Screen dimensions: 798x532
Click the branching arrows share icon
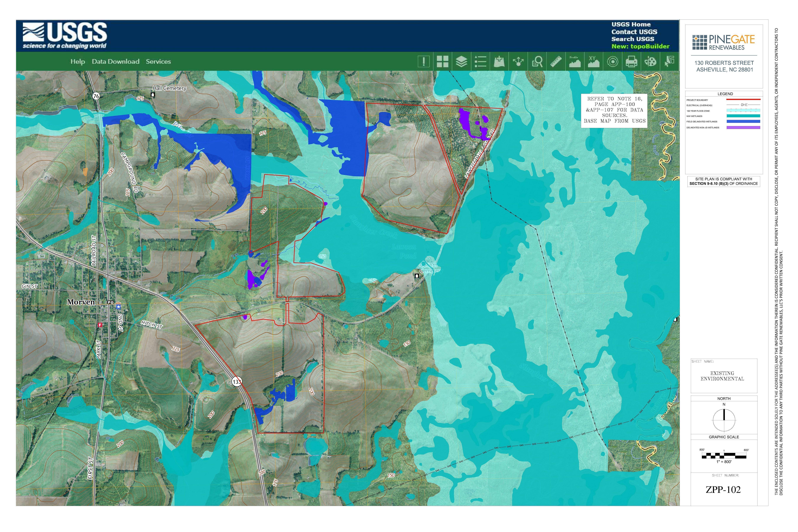518,62
